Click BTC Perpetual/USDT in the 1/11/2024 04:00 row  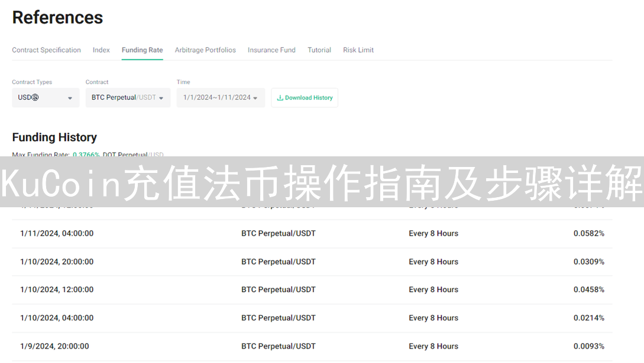click(279, 233)
